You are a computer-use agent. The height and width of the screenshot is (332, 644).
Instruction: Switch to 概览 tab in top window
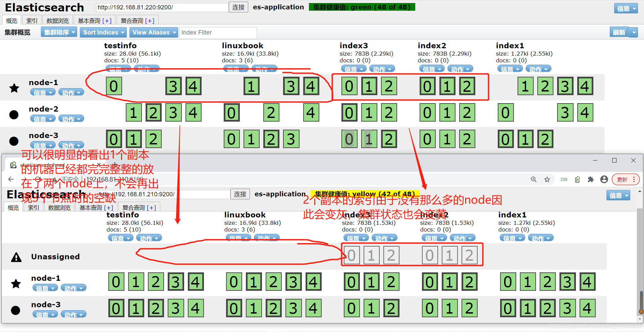pos(12,21)
